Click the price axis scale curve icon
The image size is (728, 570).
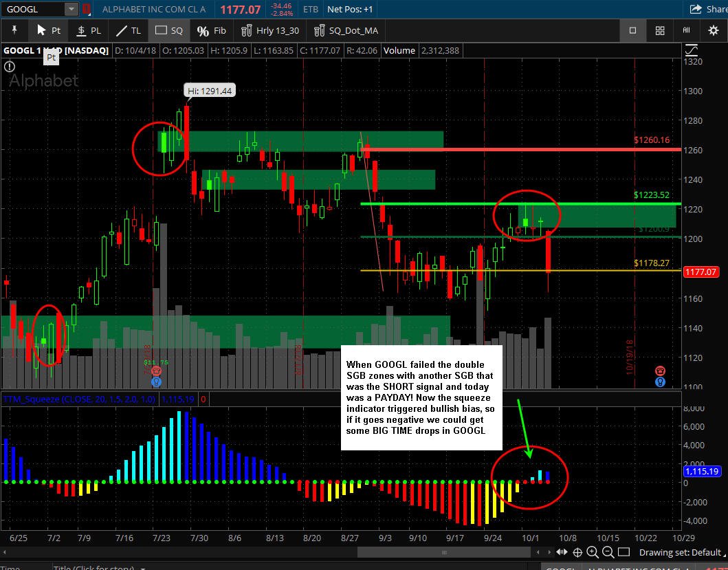691,50
